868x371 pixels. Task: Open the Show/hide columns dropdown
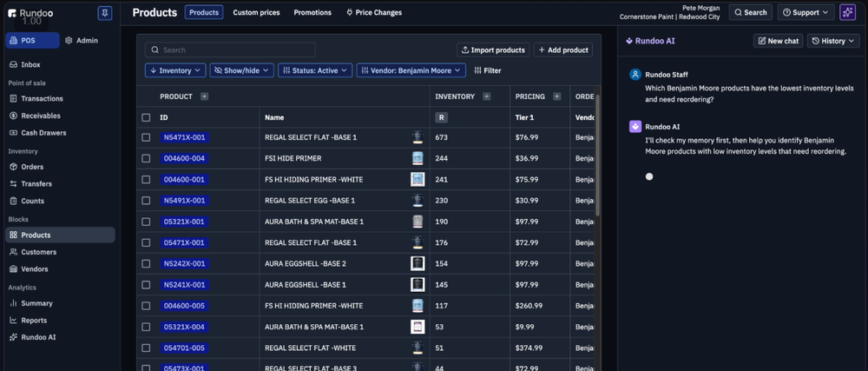[241, 70]
